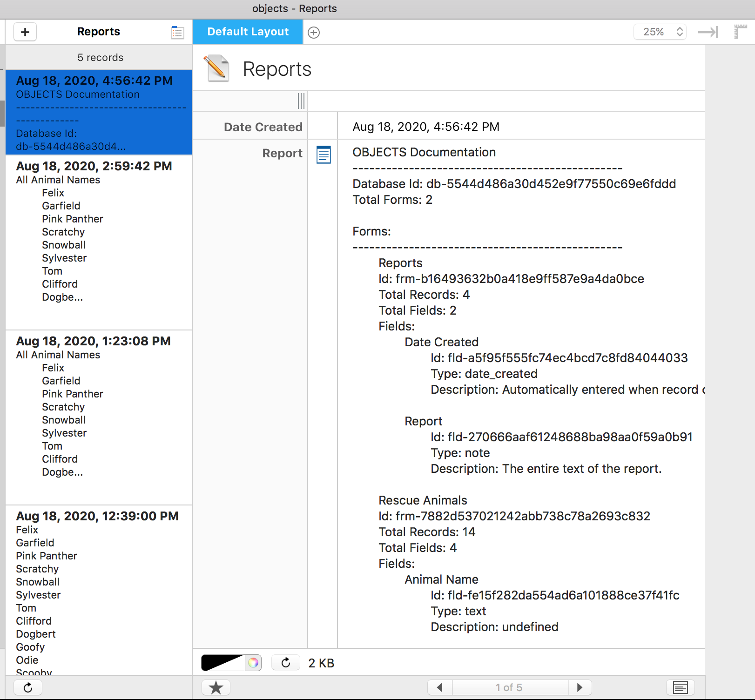Open the color wheel picker
The height and width of the screenshot is (700, 755).
(x=253, y=663)
